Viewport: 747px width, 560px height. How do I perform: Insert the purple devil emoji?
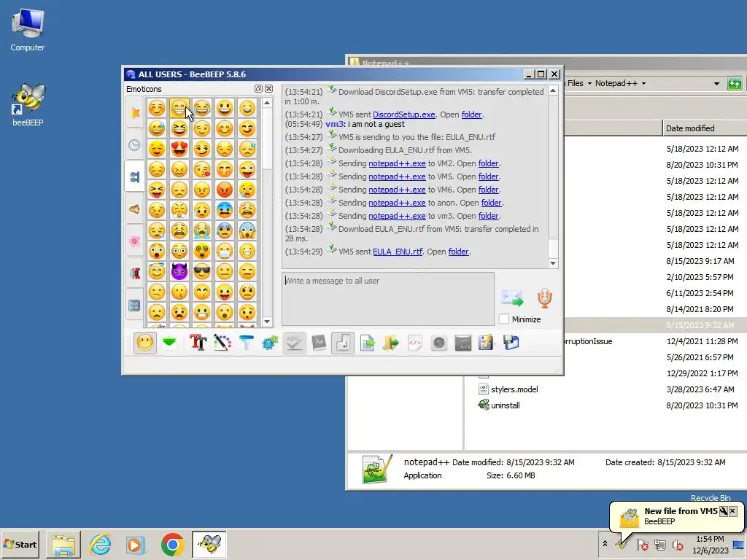coord(179,271)
